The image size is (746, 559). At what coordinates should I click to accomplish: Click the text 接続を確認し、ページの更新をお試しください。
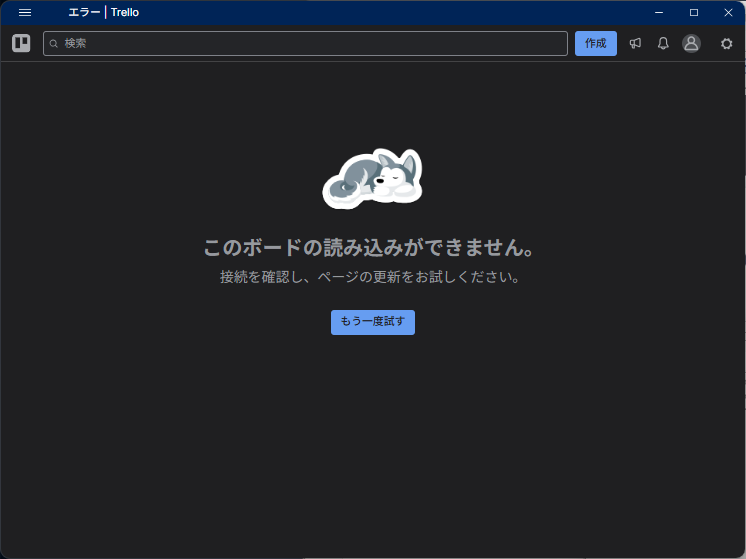370,277
